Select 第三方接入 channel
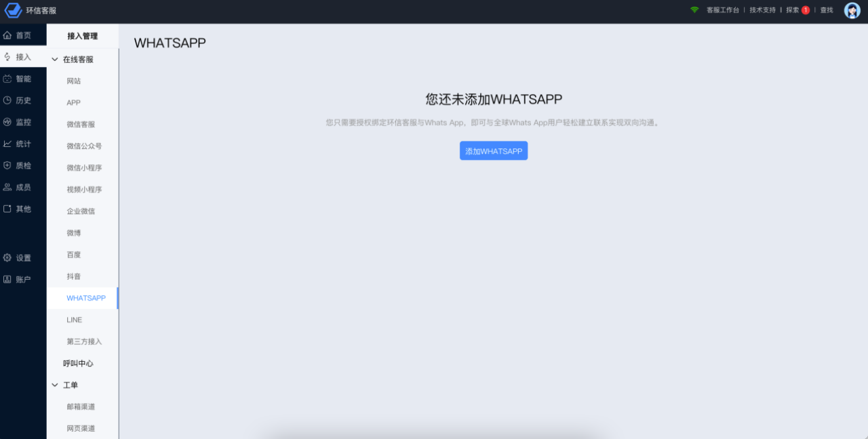The width and height of the screenshot is (868, 439). 83,341
